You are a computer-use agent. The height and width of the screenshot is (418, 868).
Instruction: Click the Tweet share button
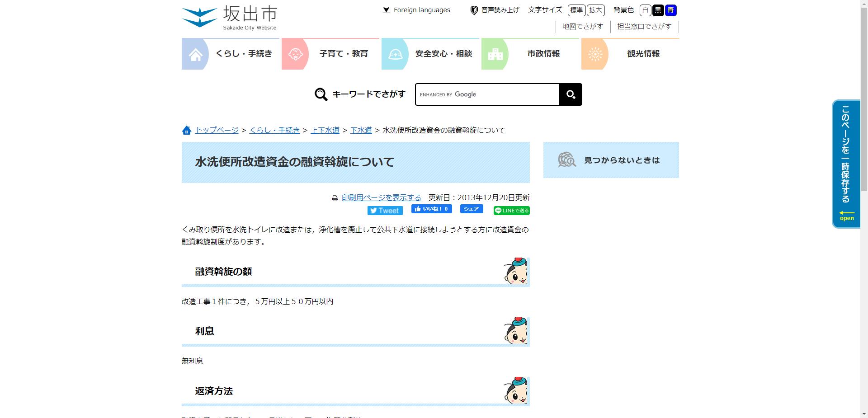pos(385,210)
